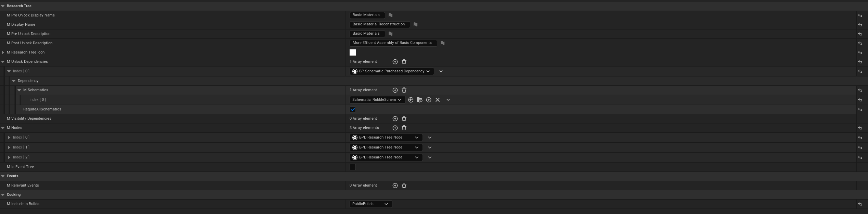Reset RequireAllSchematics to default value
This screenshot has height=214, width=868.
click(860, 109)
